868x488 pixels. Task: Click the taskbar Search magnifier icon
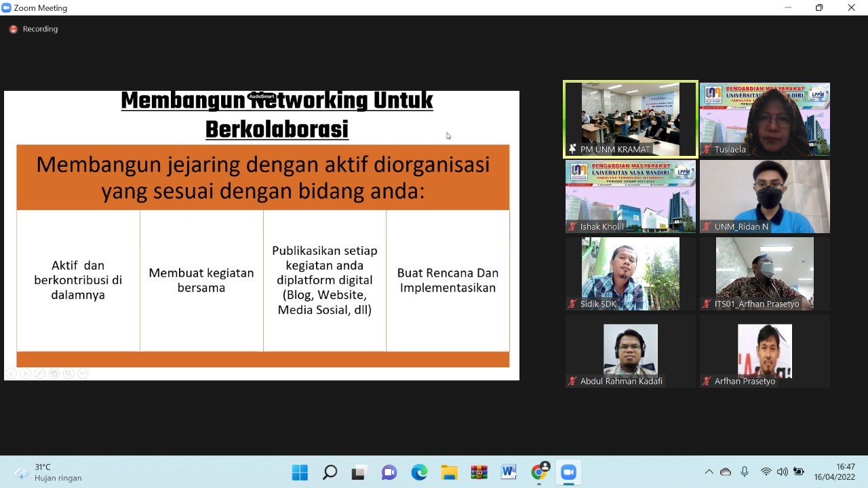[330, 472]
